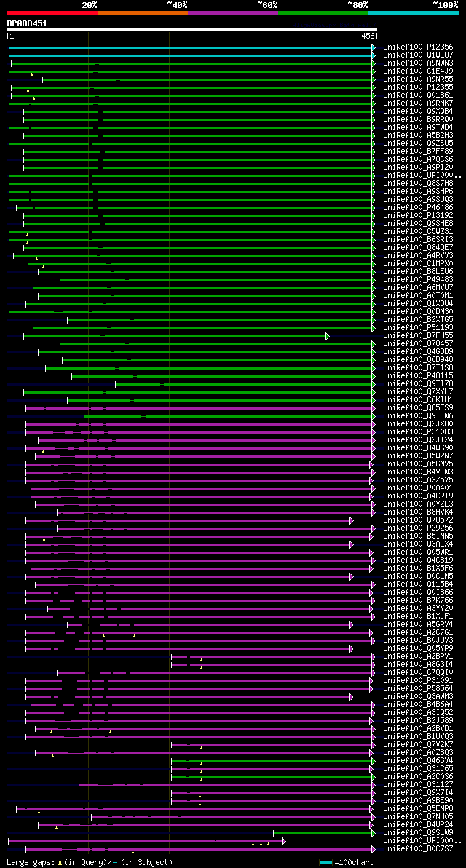Select the UniRef100_Q5ENP8 hit
Screen dimensions: 466x868
(418, 809)
